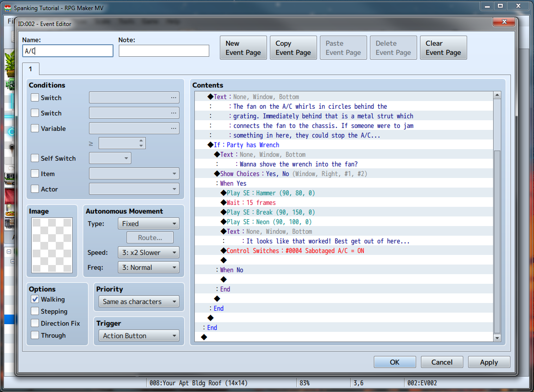Enable the first Switch condition checkbox
The width and height of the screenshot is (534, 392).
click(35, 98)
